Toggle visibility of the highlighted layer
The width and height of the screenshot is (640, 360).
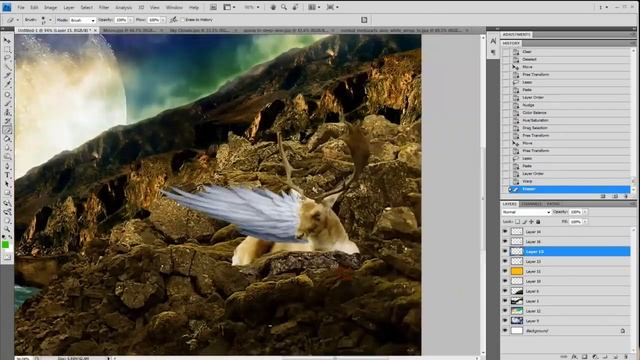[x=505, y=251]
